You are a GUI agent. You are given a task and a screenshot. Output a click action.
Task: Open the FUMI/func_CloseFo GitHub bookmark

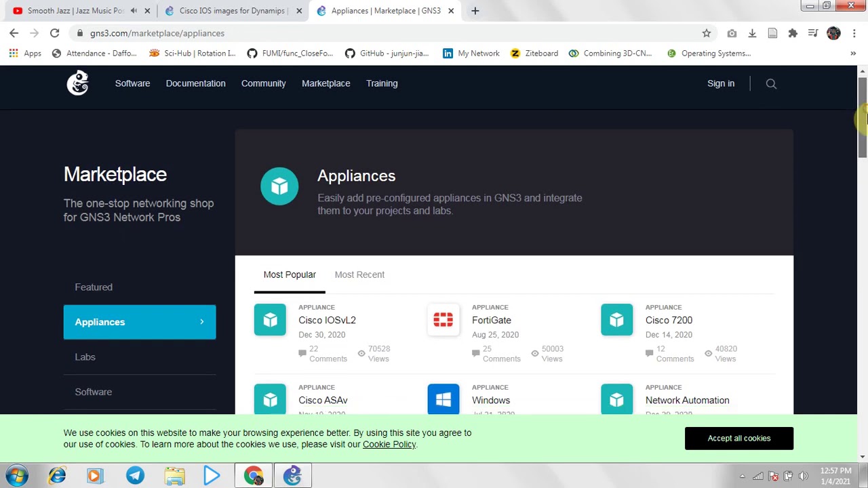[x=290, y=54]
